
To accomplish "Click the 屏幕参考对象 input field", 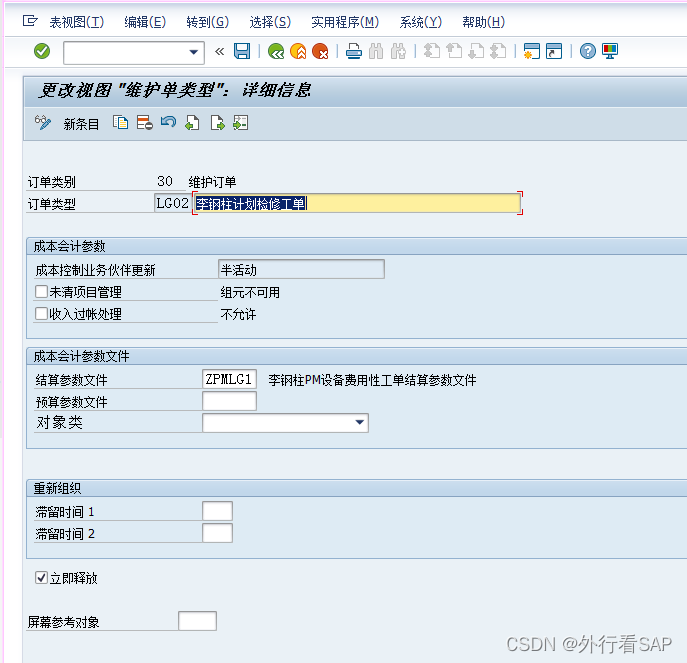I will point(197,621).
